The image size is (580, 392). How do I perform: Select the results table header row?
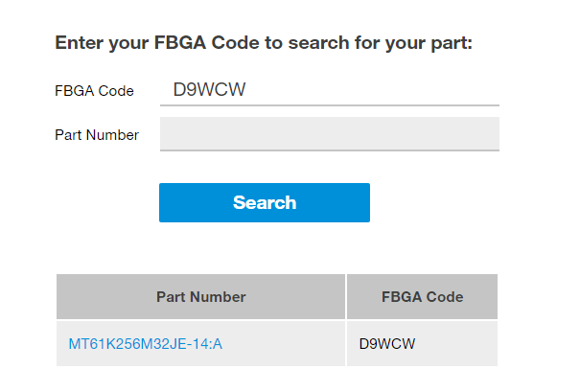pyautogui.click(x=277, y=297)
